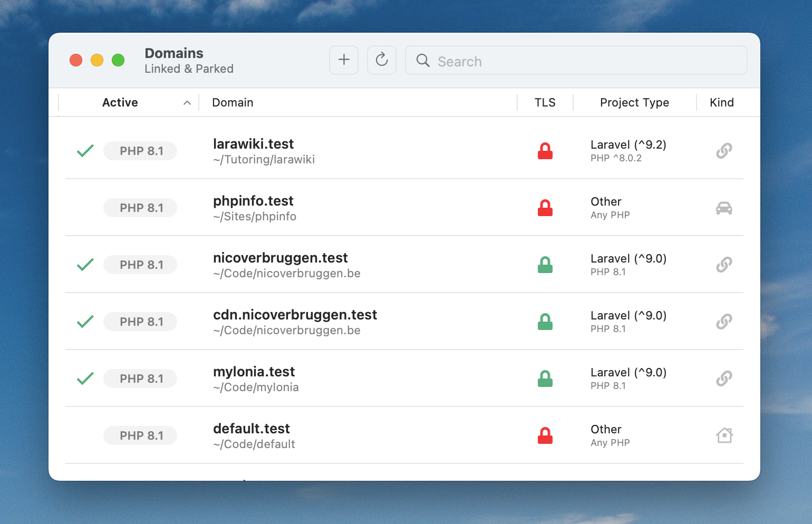Click PHP 8.1 badge for larawiki.test
Screen dimensions: 812x524
pyautogui.click(x=140, y=151)
